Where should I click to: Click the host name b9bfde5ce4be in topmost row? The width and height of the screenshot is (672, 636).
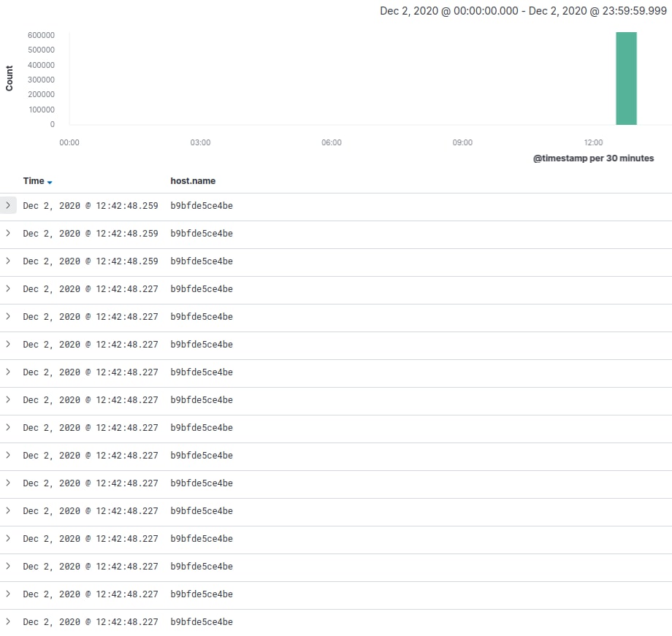[x=202, y=206]
